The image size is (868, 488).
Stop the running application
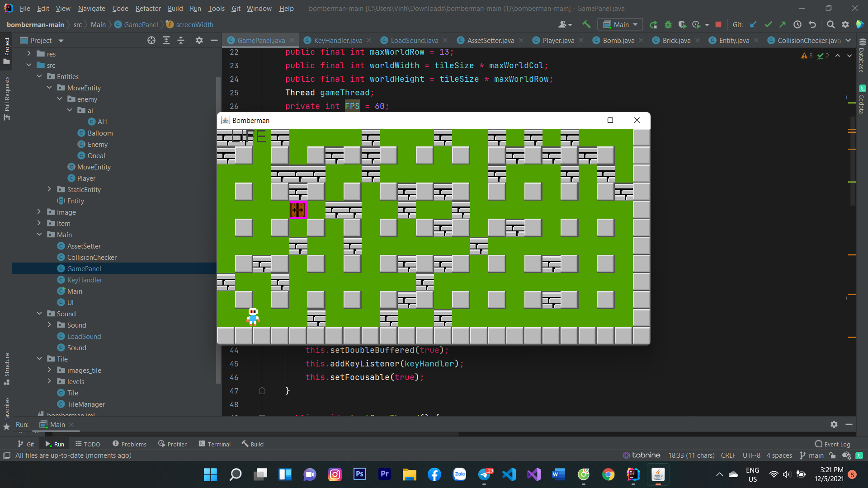click(718, 24)
